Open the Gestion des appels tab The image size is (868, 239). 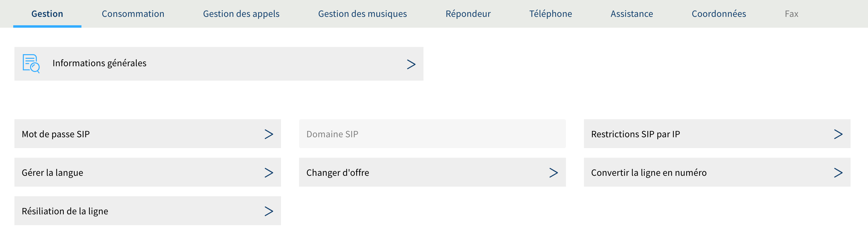[x=241, y=14]
